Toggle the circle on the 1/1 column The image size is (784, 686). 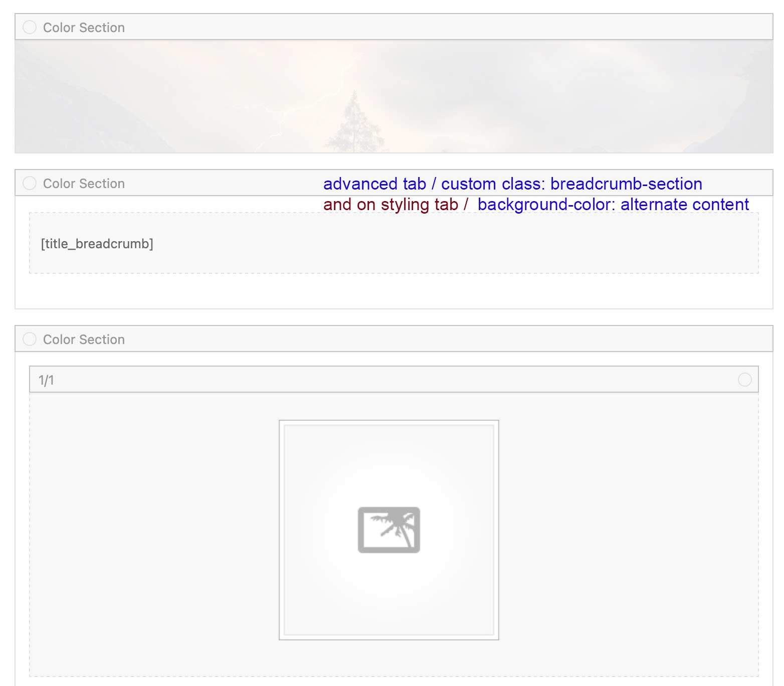745,380
